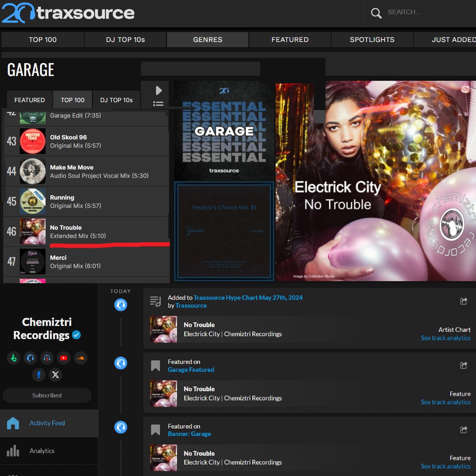Viewport: 476px width, 476px height.
Task: Click No Trouble thumbnail in Hype Chart entry
Action: (x=163, y=329)
